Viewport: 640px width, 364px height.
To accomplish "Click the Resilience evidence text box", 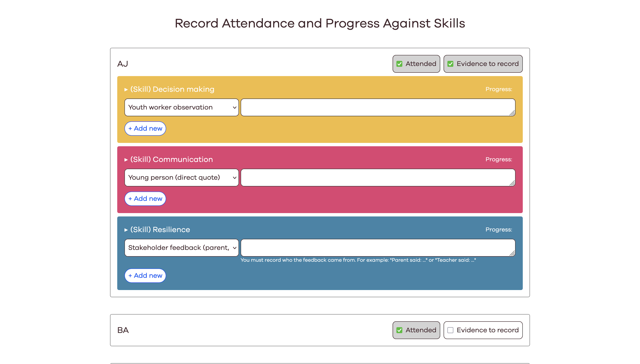I will click(375, 247).
